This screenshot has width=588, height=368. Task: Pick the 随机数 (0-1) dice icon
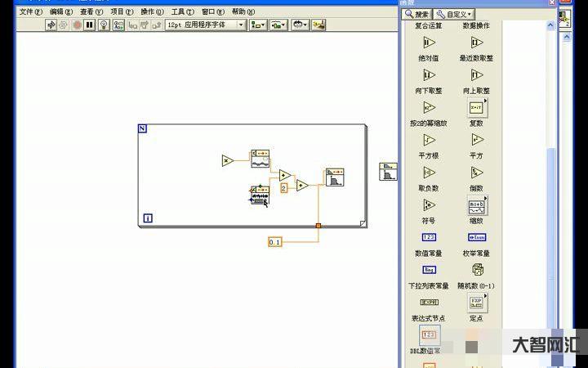478,269
